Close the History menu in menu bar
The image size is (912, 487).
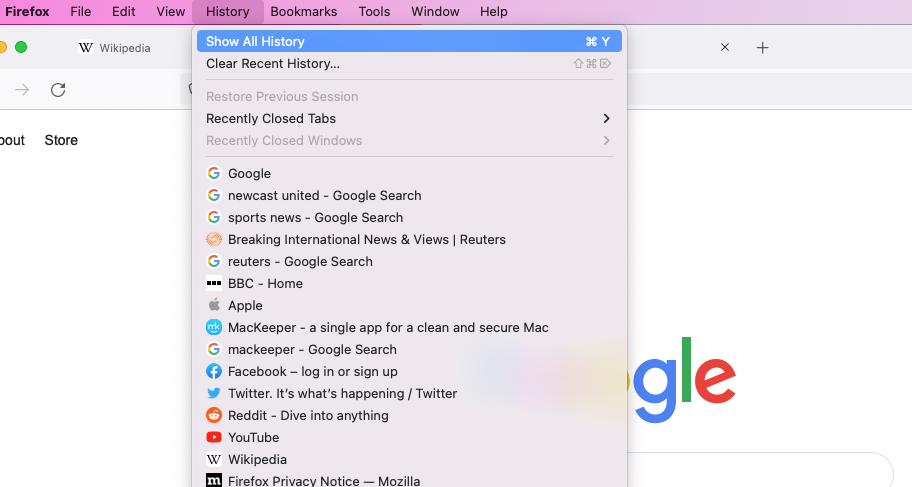[227, 12]
